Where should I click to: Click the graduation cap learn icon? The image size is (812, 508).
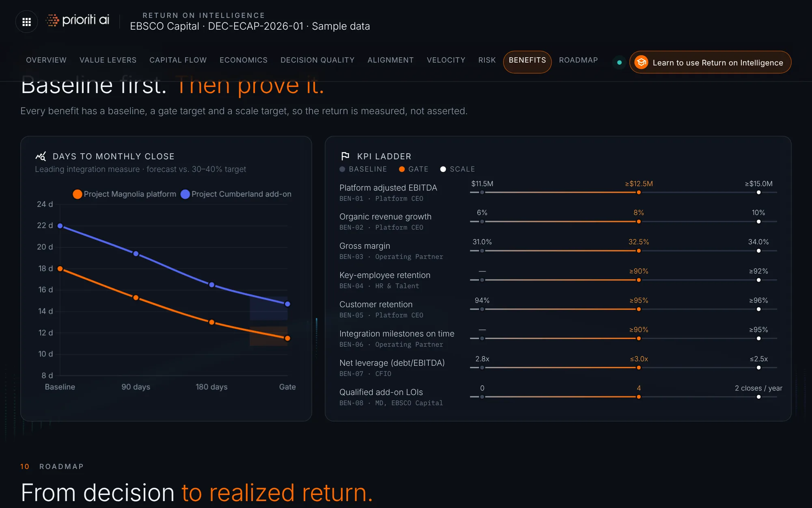pyautogui.click(x=641, y=62)
